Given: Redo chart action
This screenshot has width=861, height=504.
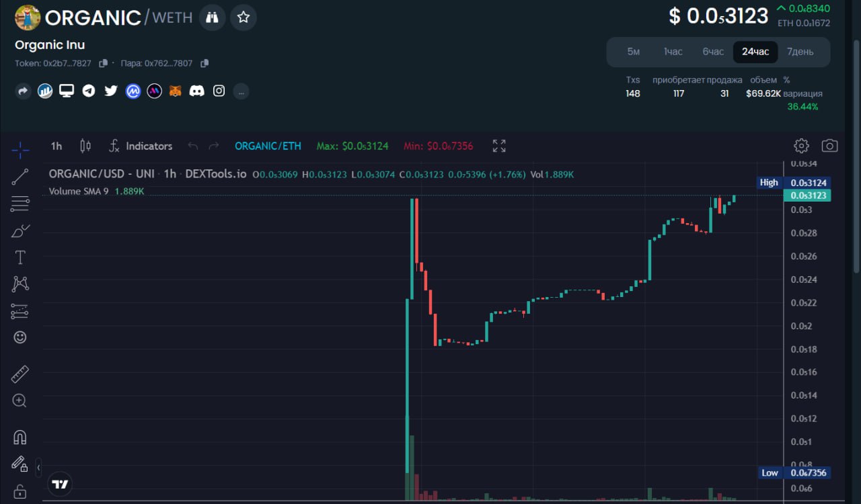Looking at the screenshot, I should 214,146.
